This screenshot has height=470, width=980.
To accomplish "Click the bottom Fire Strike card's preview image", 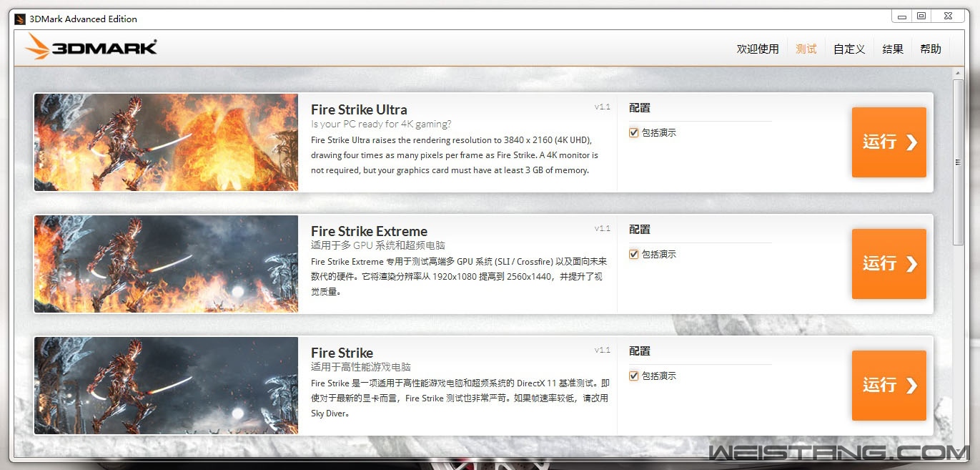I will tap(167, 386).
